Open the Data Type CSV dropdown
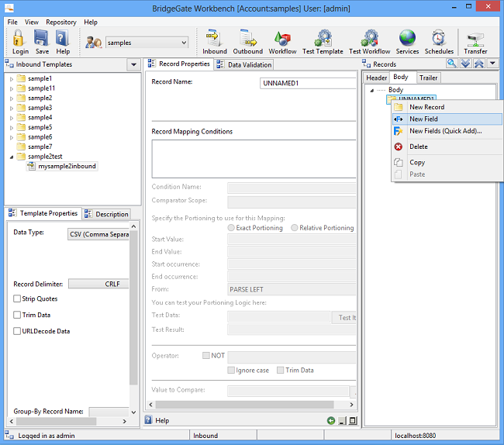The height and width of the screenshot is (445, 504). [x=98, y=234]
